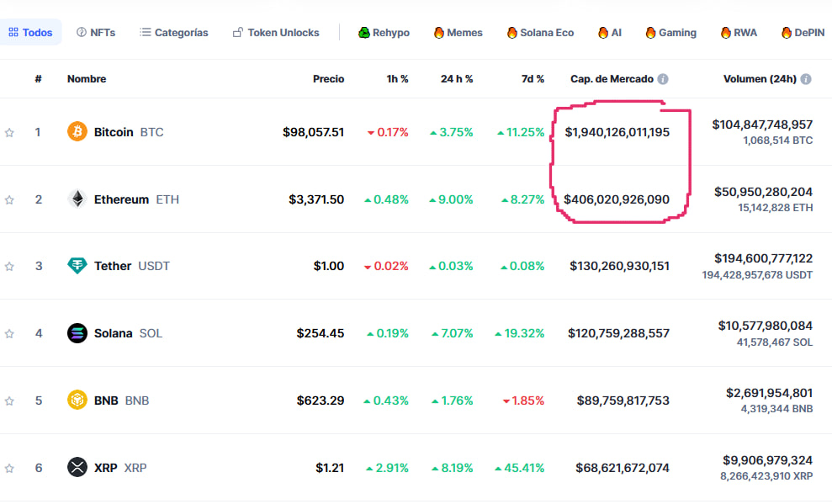Click the Solana logo icon
Screen dimensions: 832x504
click(77, 333)
